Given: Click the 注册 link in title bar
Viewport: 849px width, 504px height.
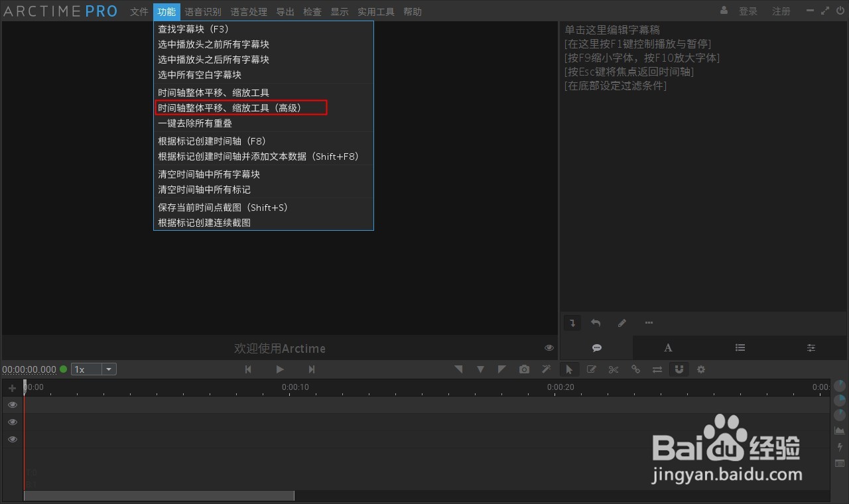Looking at the screenshot, I should tap(781, 11).
